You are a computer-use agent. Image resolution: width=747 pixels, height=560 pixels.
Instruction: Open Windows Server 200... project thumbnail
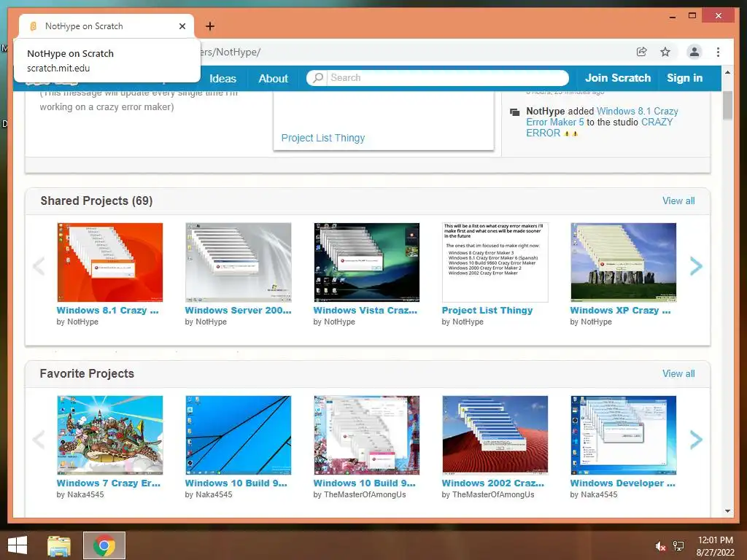click(x=239, y=262)
